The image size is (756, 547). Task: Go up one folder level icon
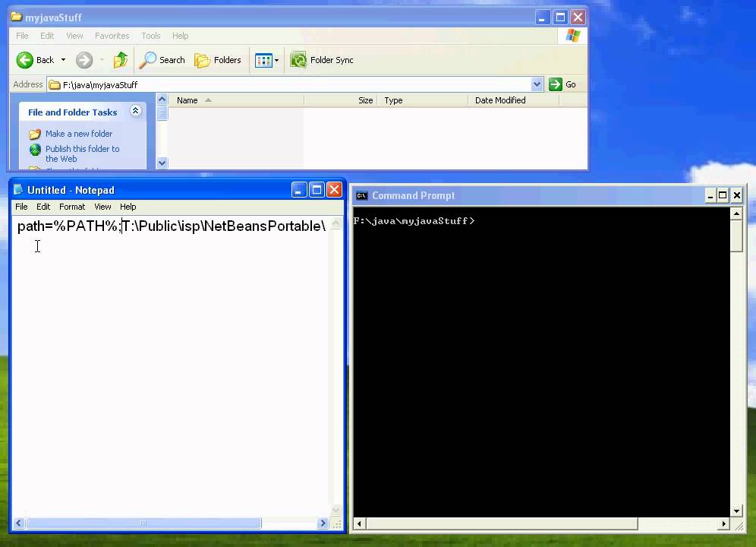[x=121, y=60]
